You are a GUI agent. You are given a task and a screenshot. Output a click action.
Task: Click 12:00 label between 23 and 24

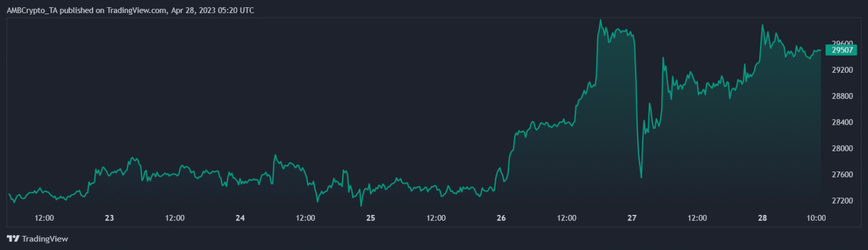175,218
